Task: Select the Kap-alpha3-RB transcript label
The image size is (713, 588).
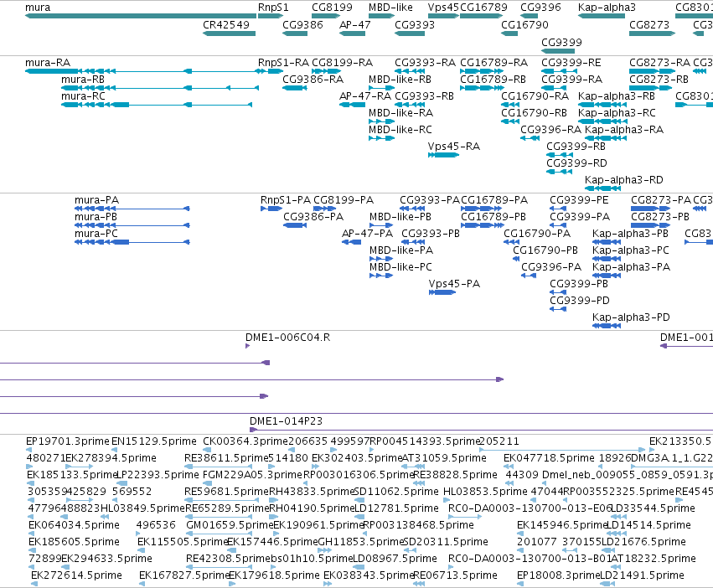Action: [x=616, y=96]
